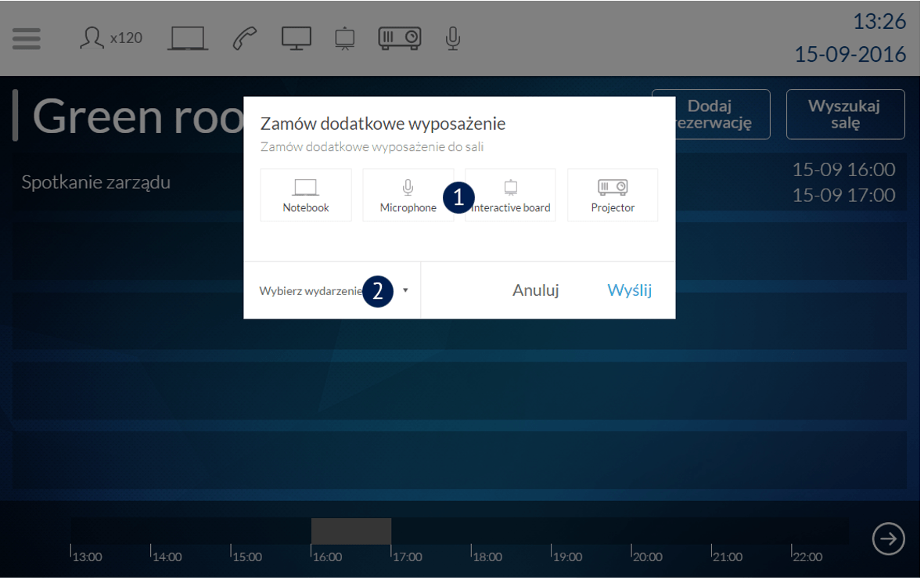Click the Green room title

click(138, 117)
